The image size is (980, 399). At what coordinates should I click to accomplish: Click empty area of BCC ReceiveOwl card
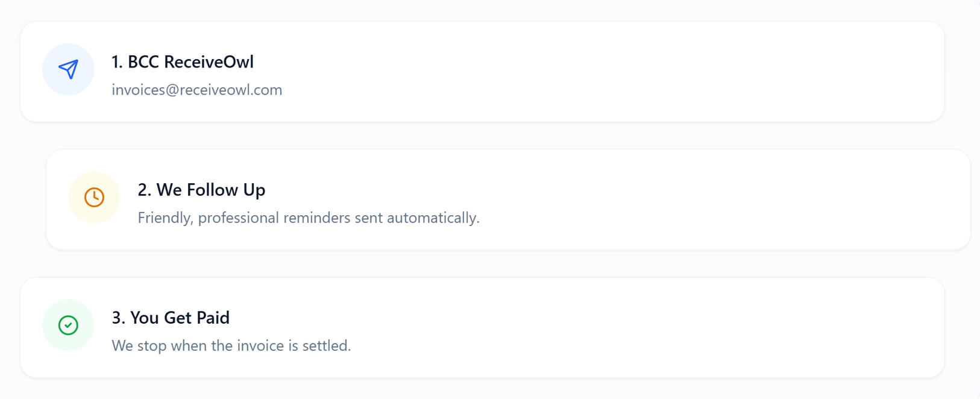pyautogui.click(x=603, y=72)
